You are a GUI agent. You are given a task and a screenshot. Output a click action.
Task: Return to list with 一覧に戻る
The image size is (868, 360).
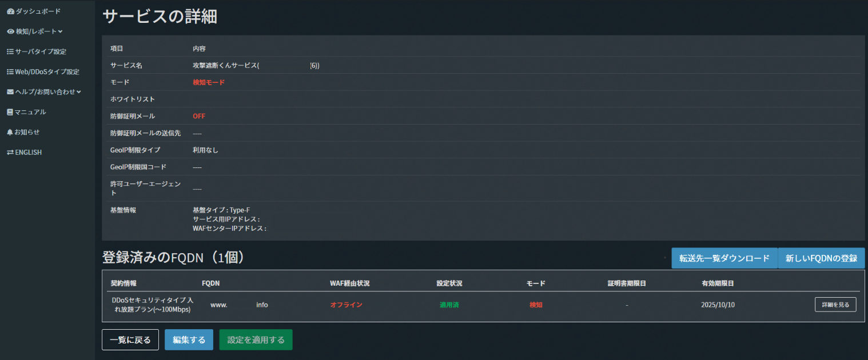pyautogui.click(x=130, y=340)
